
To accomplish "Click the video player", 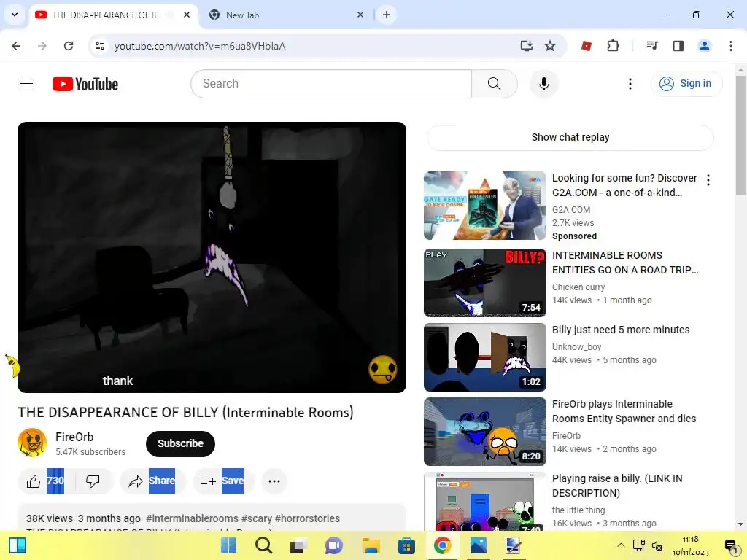I will click(x=212, y=257).
